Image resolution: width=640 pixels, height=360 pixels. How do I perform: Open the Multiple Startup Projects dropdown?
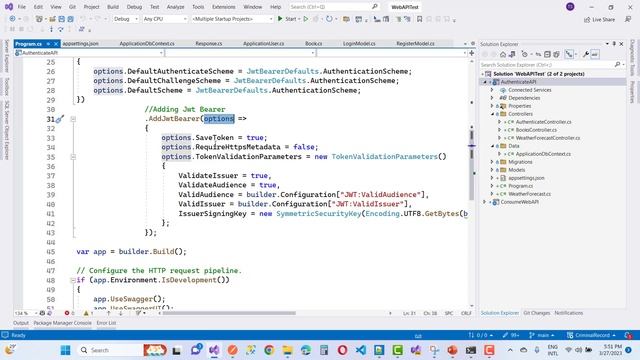point(232,19)
